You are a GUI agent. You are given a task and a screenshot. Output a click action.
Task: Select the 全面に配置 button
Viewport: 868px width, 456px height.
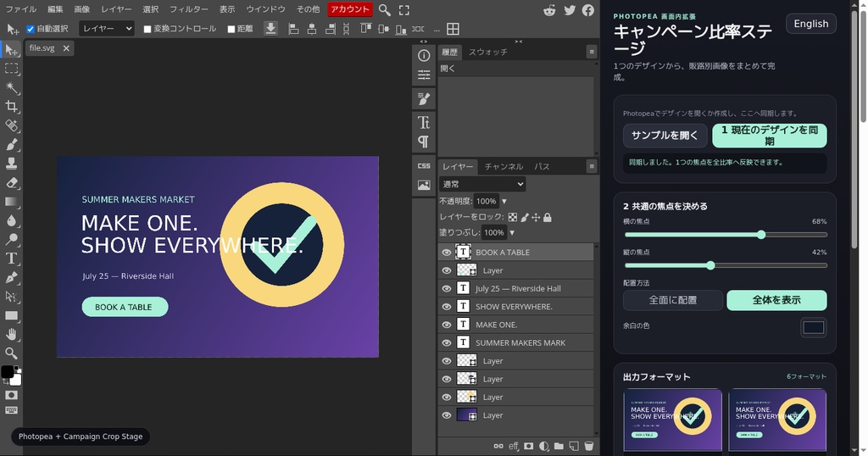click(x=672, y=300)
